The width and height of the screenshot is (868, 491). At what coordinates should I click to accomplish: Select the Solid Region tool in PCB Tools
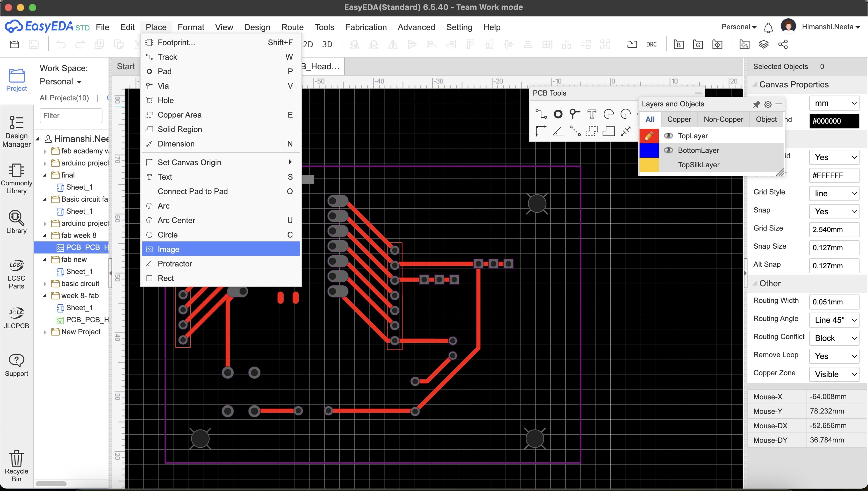[609, 131]
